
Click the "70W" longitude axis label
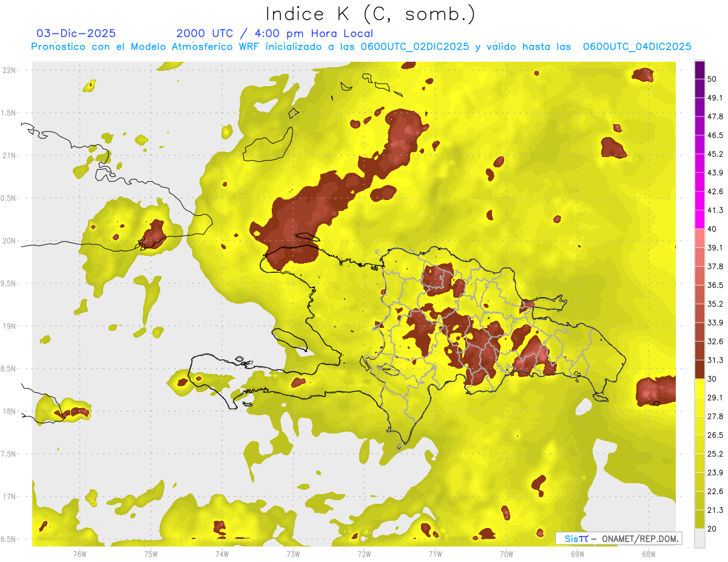pos(507,554)
